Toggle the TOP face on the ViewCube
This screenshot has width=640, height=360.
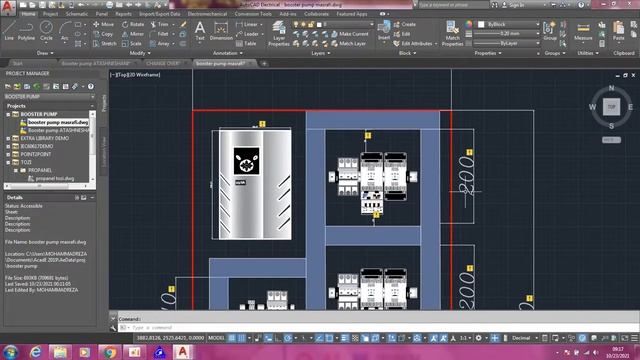coord(611,107)
